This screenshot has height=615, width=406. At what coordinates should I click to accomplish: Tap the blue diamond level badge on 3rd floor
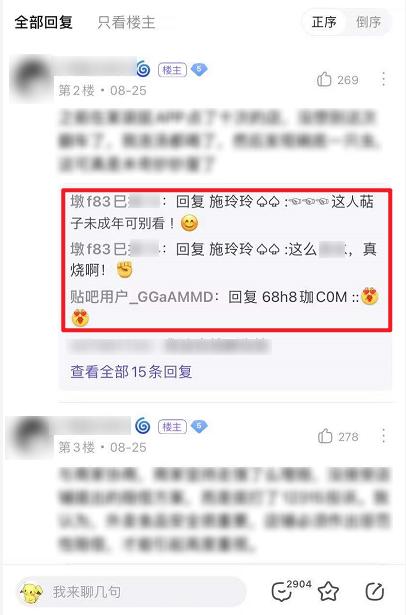[199, 426]
